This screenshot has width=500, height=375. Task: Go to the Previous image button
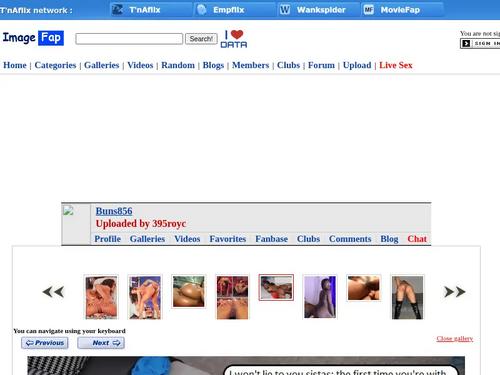pyautogui.click(x=45, y=343)
